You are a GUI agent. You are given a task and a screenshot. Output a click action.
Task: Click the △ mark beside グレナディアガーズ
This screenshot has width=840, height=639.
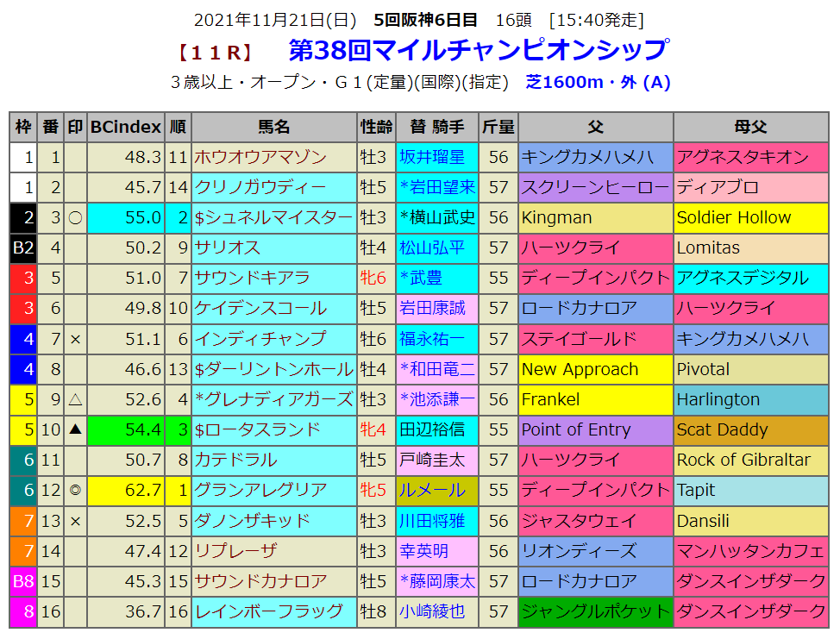coord(75,400)
